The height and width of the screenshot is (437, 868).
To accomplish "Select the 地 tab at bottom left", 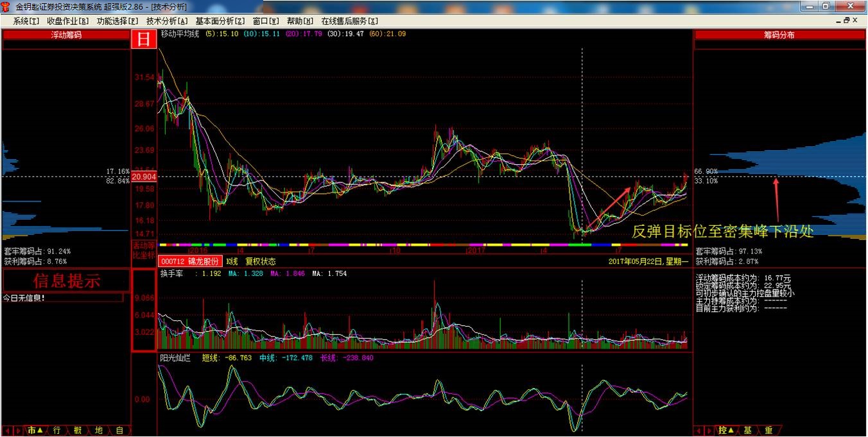I will pyautogui.click(x=99, y=431).
